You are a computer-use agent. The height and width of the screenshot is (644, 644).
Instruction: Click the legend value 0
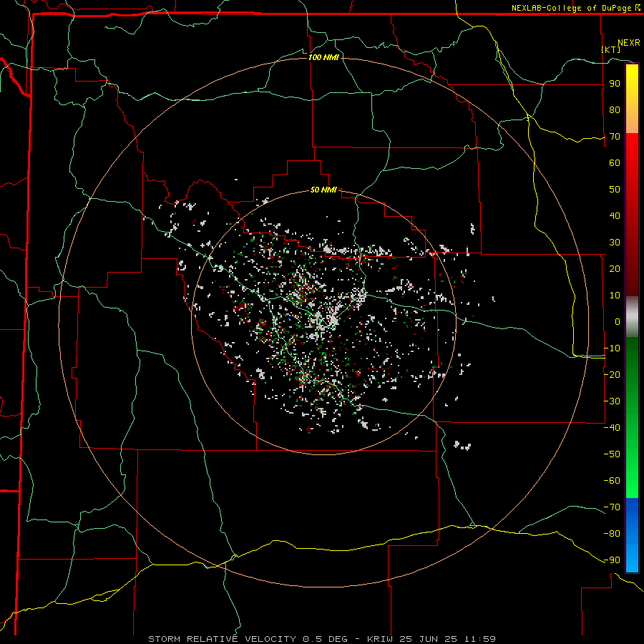(618, 321)
